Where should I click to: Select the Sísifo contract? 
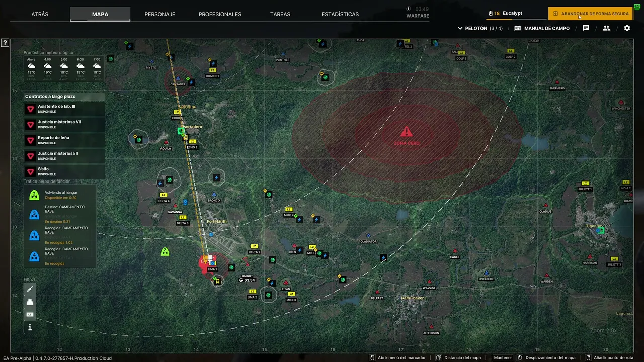(x=64, y=171)
